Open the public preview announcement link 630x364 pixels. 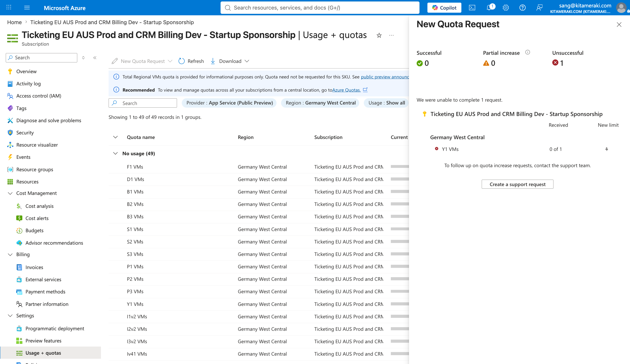385,77
